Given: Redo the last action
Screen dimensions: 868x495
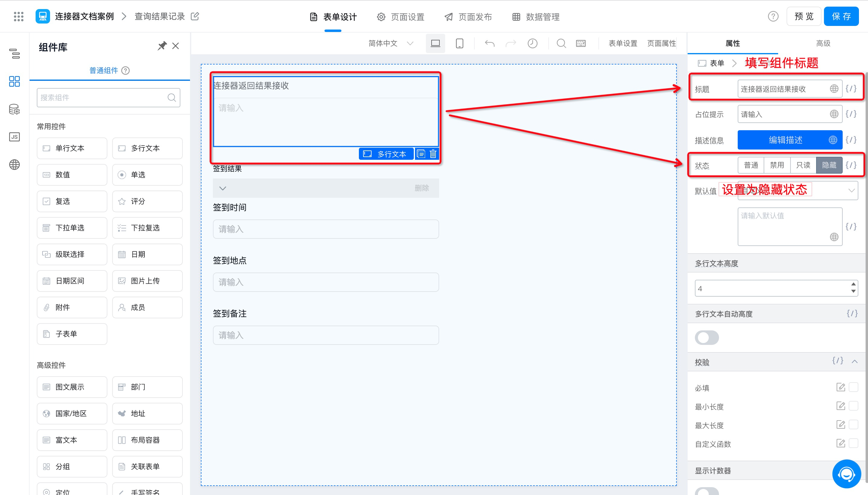Looking at the screenshot, I should click(x=511, y=43).
